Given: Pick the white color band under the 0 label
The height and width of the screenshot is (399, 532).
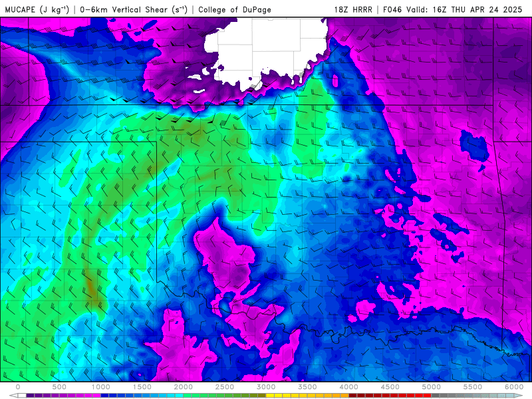Looking at the screenshot, I should click(22, 395).
